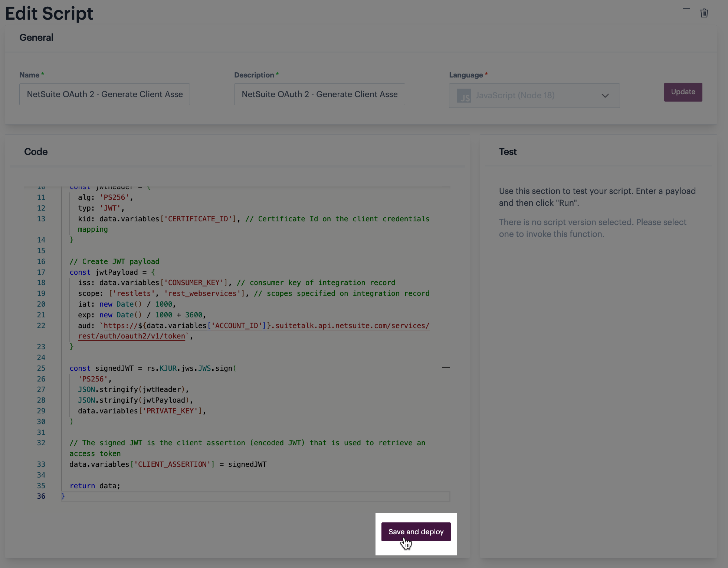Image resolution: width=728 pixels, height=568 pixels.
Task: Edit the Description input field
Action: (319, 94)
